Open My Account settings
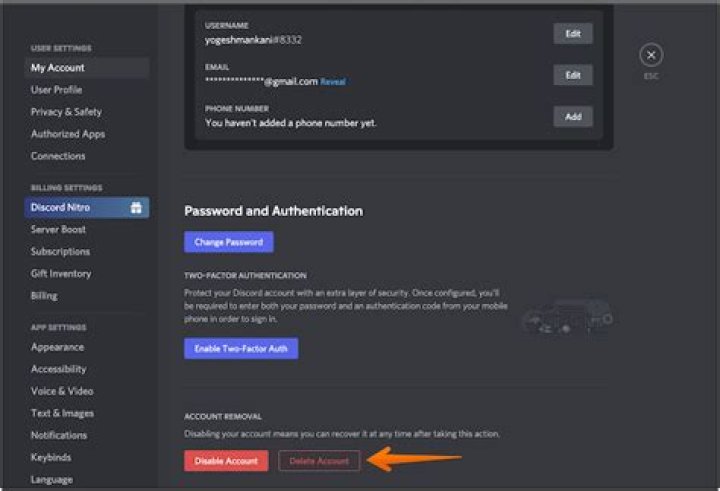This screenshot has height=491, width=720. [x=87, y=68]
